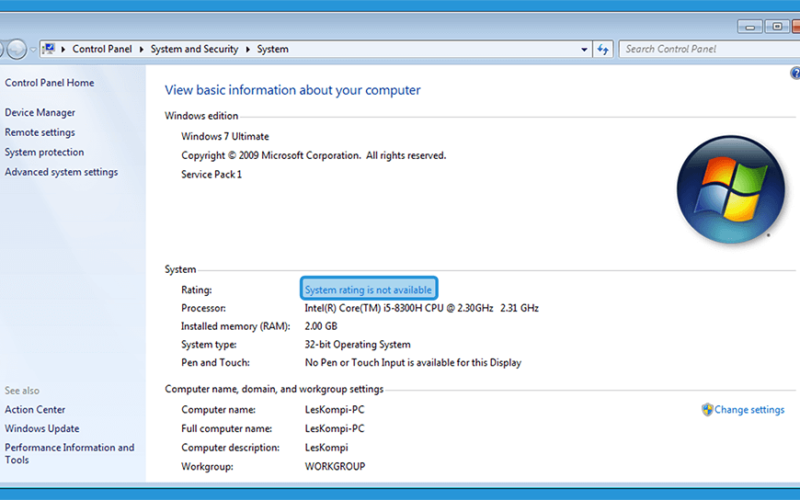Click the Refresh button beside address bar

pos(603,49)
